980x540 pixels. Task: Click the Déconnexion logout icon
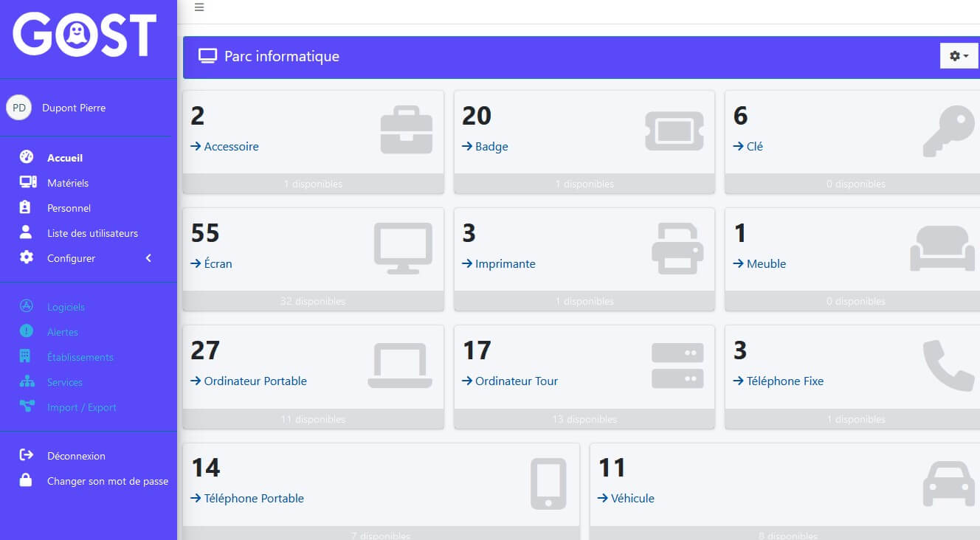point(27,455)
